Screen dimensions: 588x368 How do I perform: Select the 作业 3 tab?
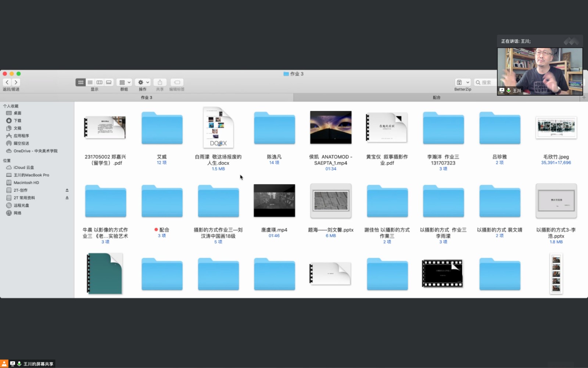pyautogui.click(x=147, y=98)
